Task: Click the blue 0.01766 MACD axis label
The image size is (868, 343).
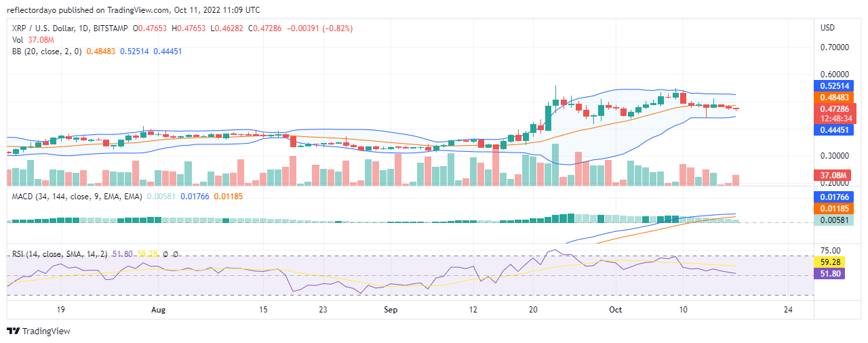Action: (x=834, y=197)
